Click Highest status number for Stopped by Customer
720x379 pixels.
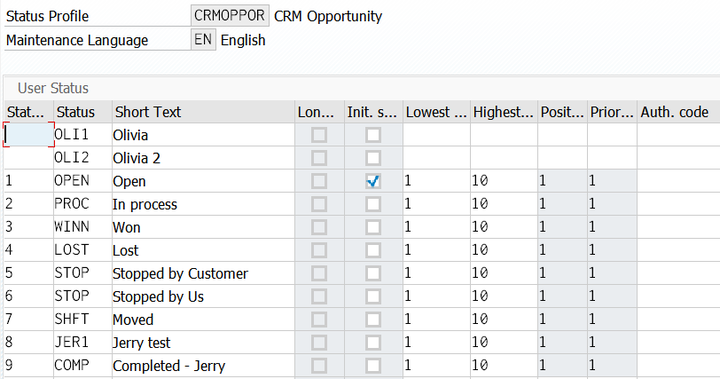pyautogui.click(x=504, y=273)
